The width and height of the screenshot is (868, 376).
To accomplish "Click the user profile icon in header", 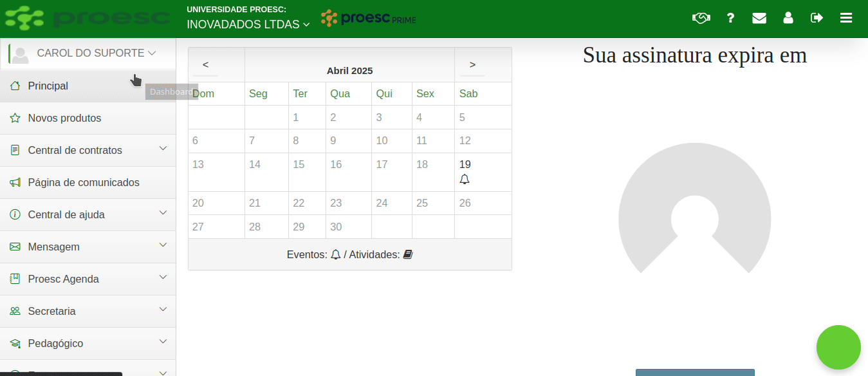I will coord(788,18).
